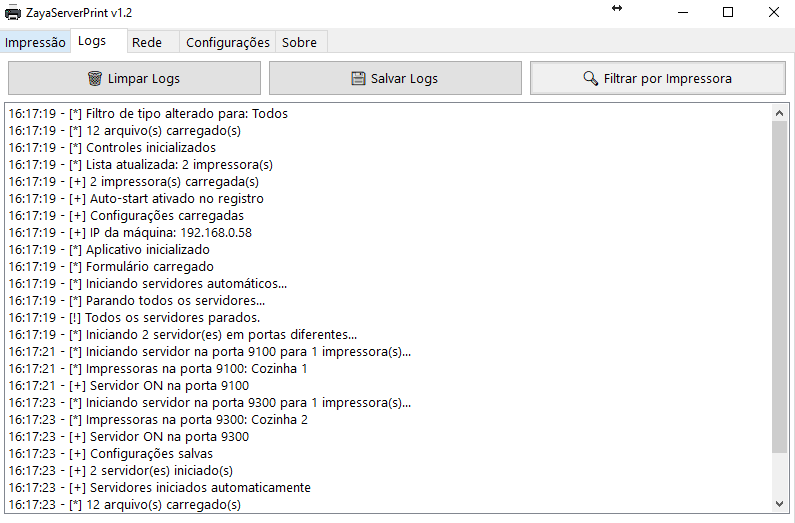795x523 pixels.
Task: Select log line 'Parando todos os servidores...'
Action: click(x=136, y=301)
